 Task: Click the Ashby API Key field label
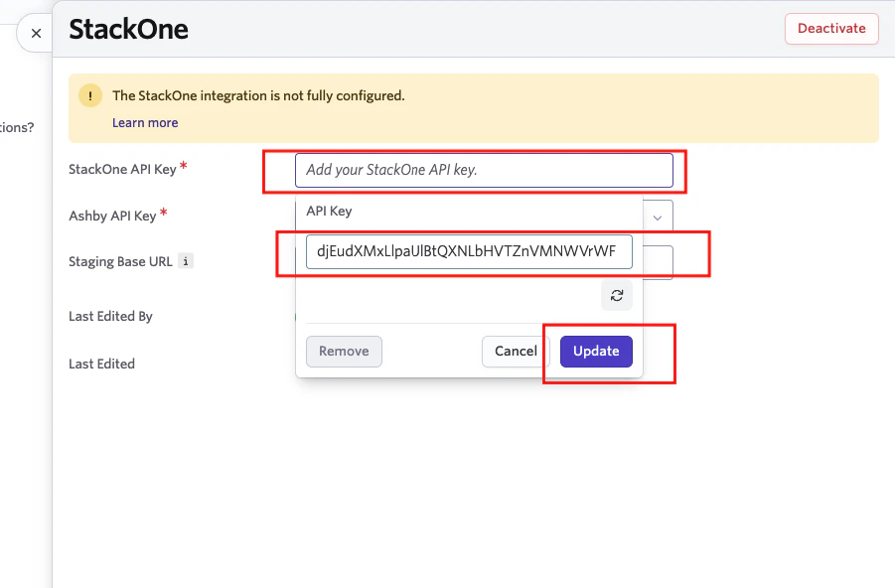112,216
